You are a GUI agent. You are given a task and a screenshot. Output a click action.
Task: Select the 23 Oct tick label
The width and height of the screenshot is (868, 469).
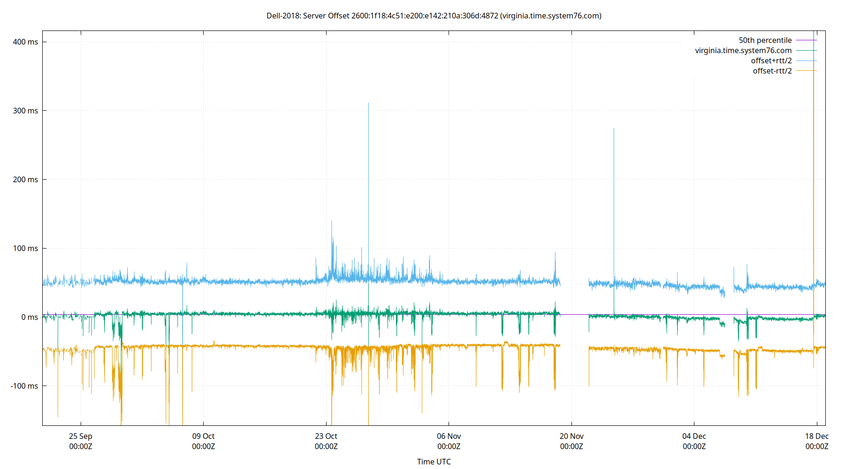click(326, 436)
